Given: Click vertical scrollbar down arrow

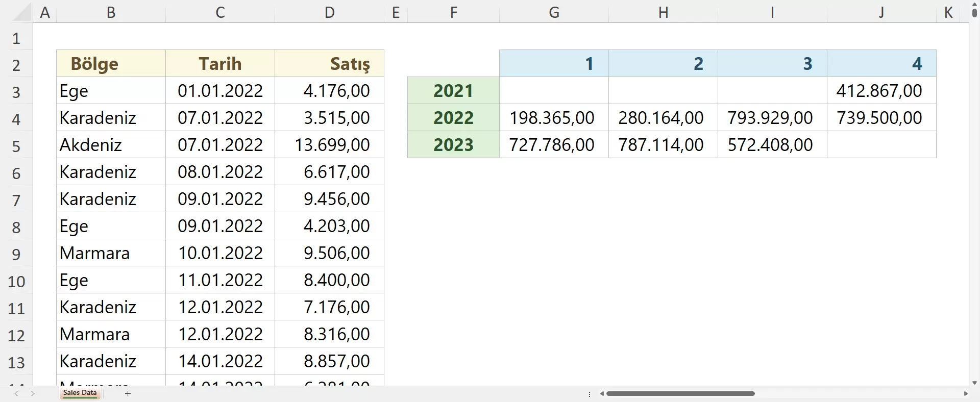Looking at the screenshot, I should pos(974,382).
